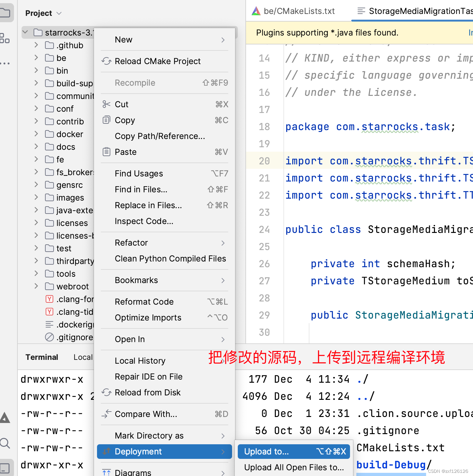This screenshot has width=473, height=476.
Task: Click the .dockerignore text file icon
Action: tap(49, 324)
